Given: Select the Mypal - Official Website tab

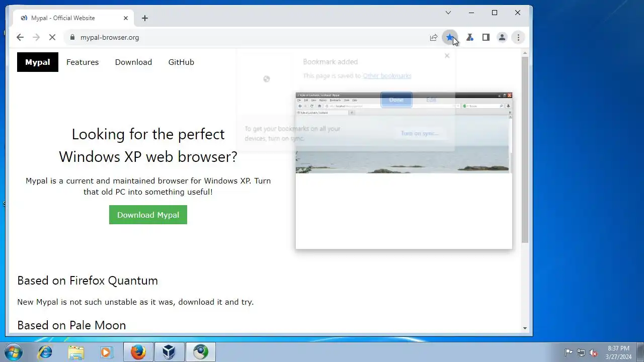Looking at the screenshot, I should tap(73, 18).
